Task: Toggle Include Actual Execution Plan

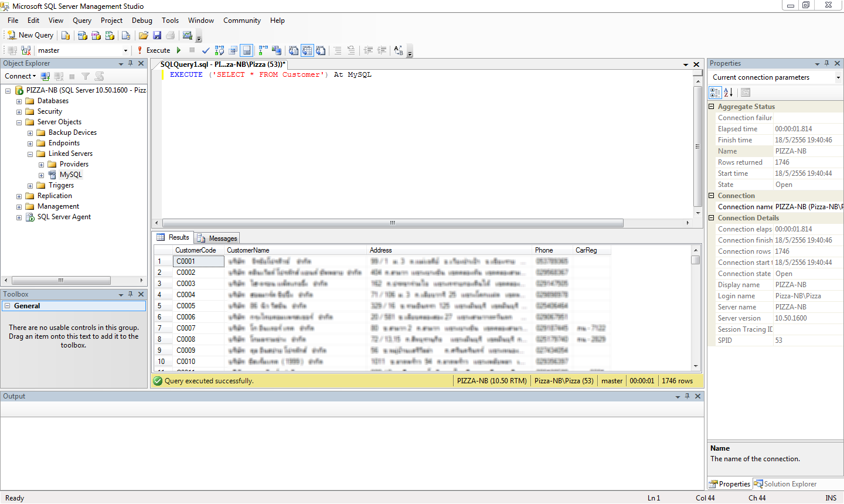Action: [263, 50]
